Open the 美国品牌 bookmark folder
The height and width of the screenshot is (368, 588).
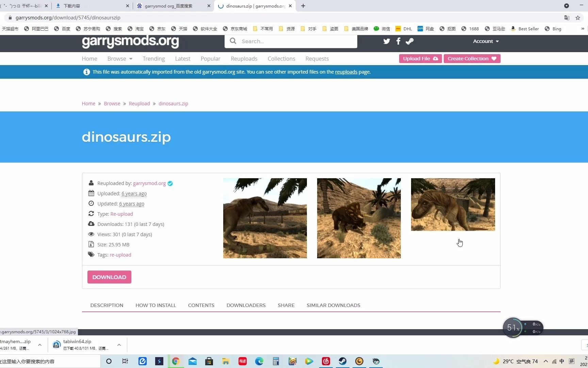coord(356,29)
